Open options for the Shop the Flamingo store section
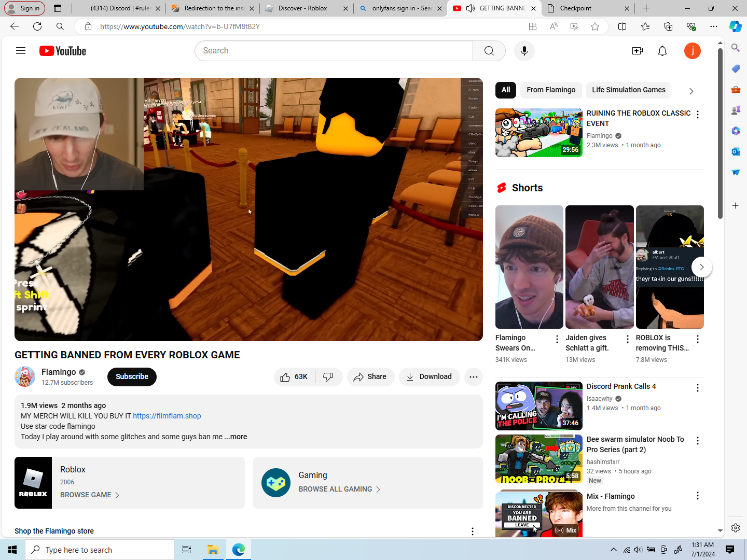Image resolution: width=747 pixels, height=560 pixels. (x=473, y=531)
